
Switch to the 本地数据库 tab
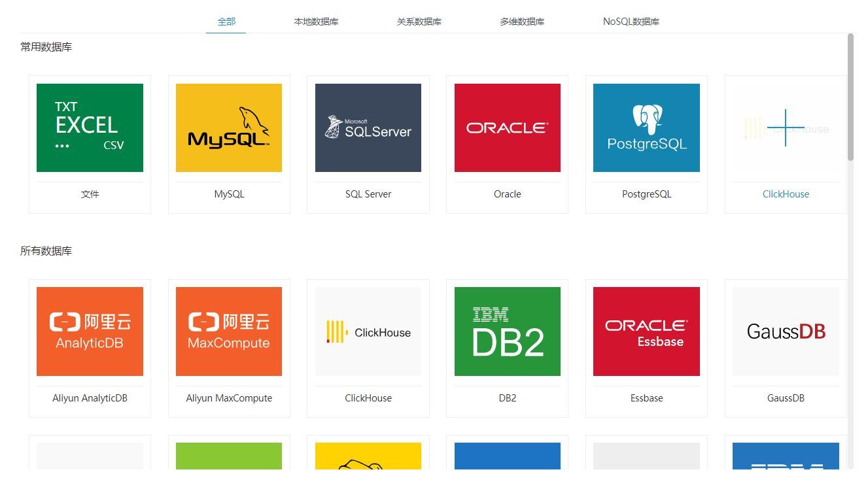click(x=316, y=22)
